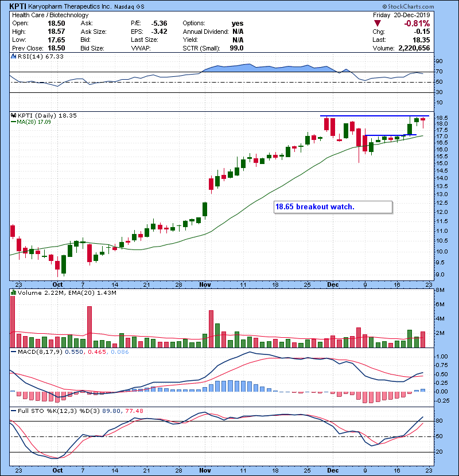This screenshot has height=476, width=459.
Task: Click the P/E value -5.36
Action: pyautogui.click(x=159, y=24)
